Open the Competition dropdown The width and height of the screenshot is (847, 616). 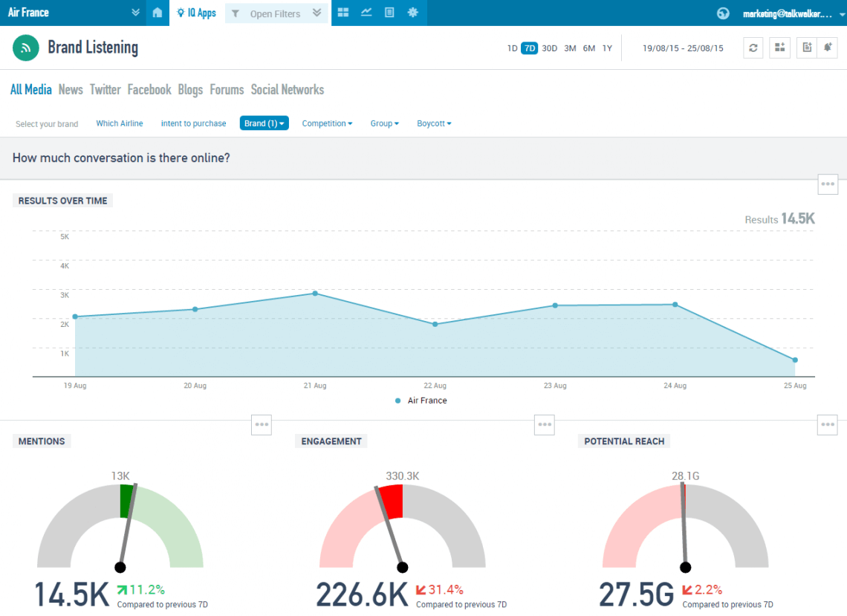327,123
